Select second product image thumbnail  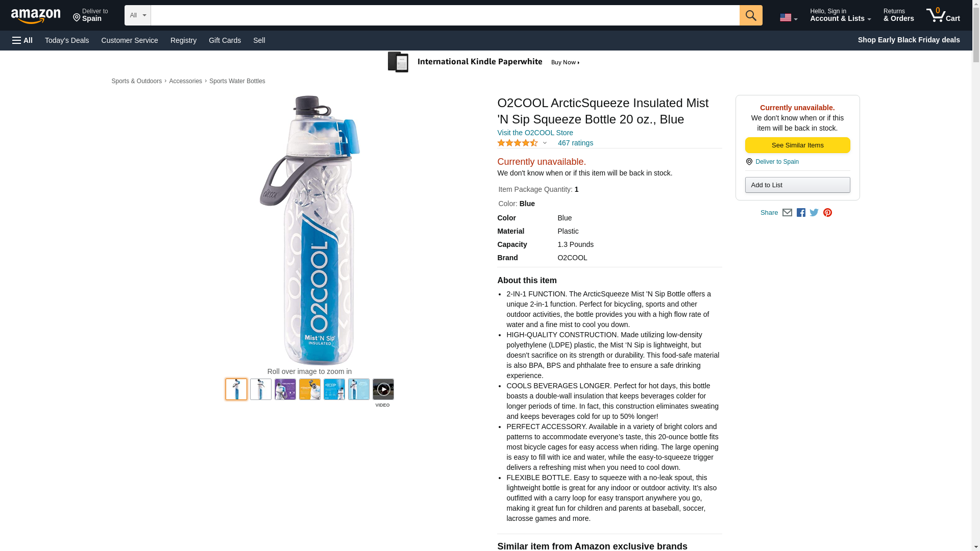tap(261, 389)
